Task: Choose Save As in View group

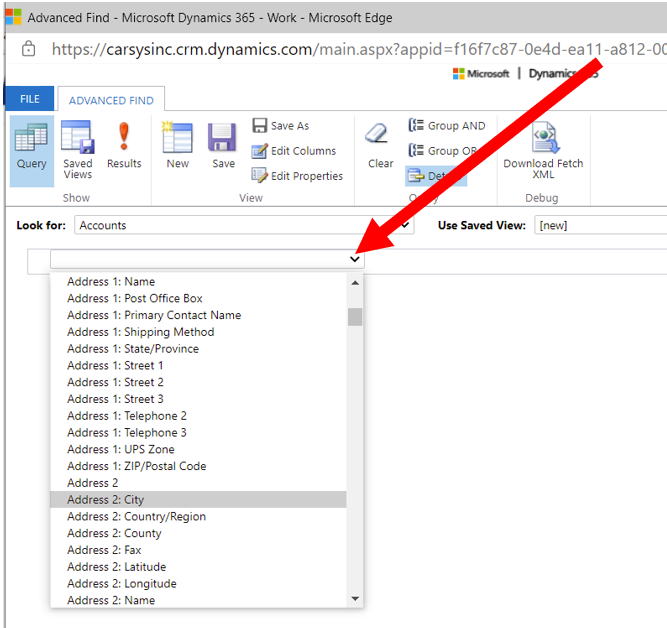Action: coord(281,126)
